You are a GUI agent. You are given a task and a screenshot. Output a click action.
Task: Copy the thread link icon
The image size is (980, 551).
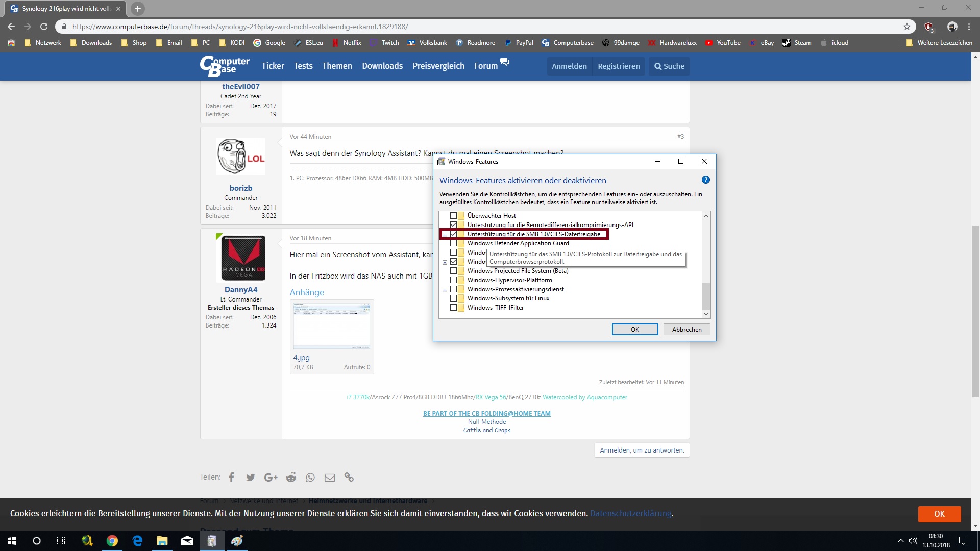click(x=349, y=478)
